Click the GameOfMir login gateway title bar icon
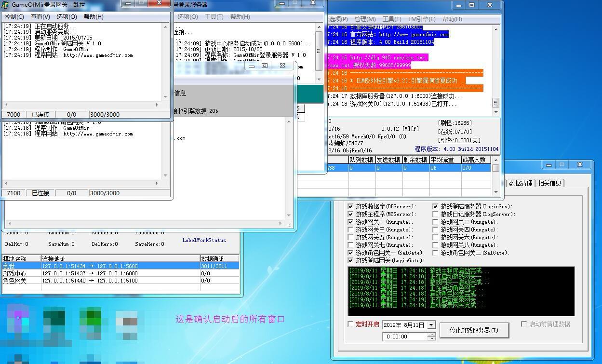Viewport: 602px width, 364px height. pos(6,5)
